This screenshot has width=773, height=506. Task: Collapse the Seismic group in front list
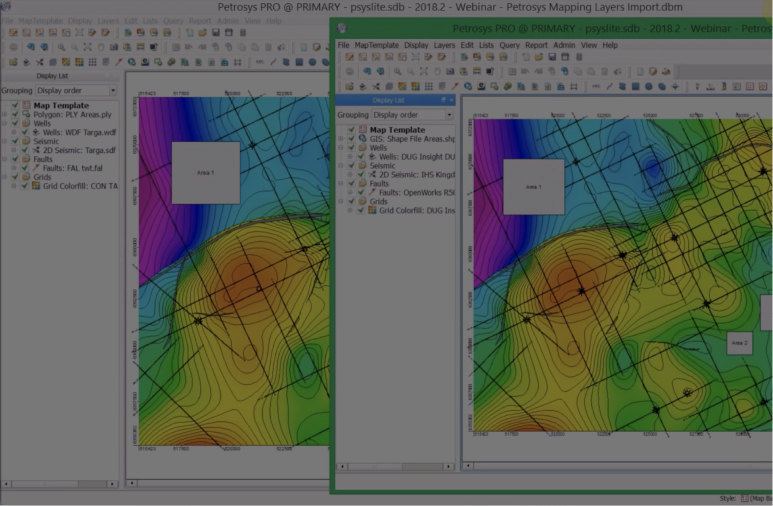341,166
